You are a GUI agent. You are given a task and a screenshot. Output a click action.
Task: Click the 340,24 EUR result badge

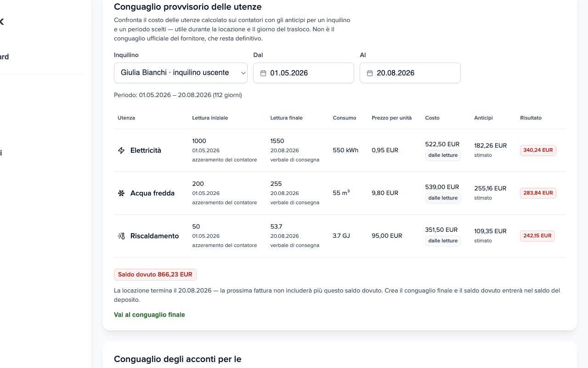tap(538, 150)
